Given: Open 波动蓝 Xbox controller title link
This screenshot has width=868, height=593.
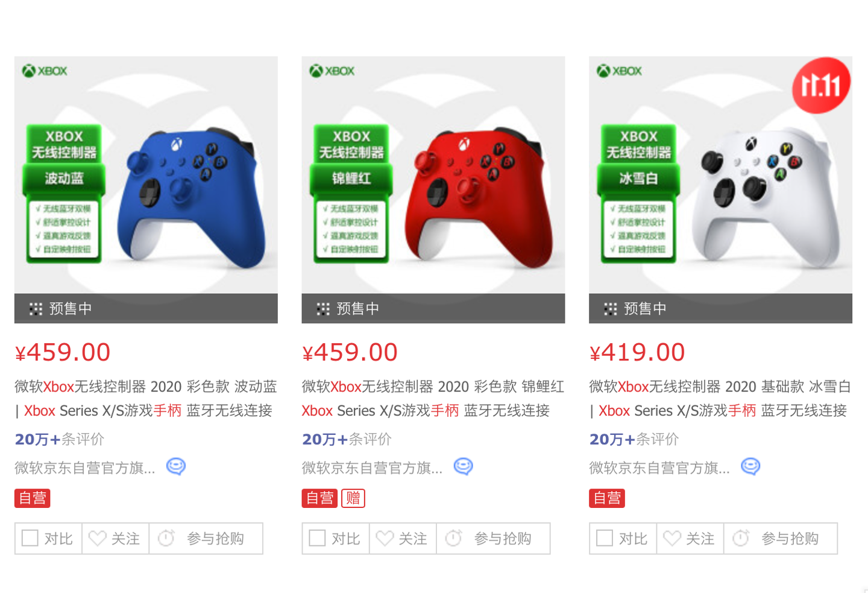Looking at the screenshot, I should (145, 399).
